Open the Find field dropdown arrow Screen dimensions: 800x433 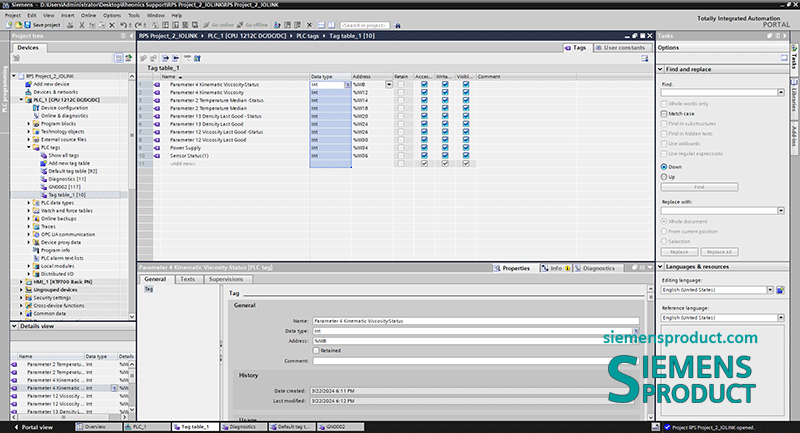(781, 92)
